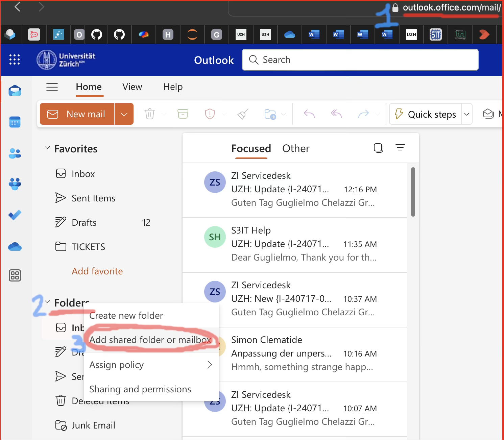This screenshot has width=504, height=440.
Task: Open People contacts icon
Action: coord(15,153)
